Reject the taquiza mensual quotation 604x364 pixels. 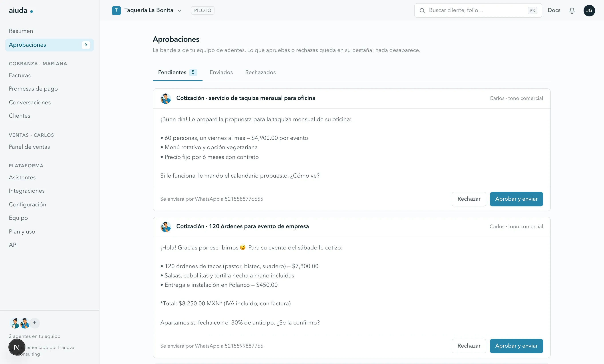pos(469,199)
